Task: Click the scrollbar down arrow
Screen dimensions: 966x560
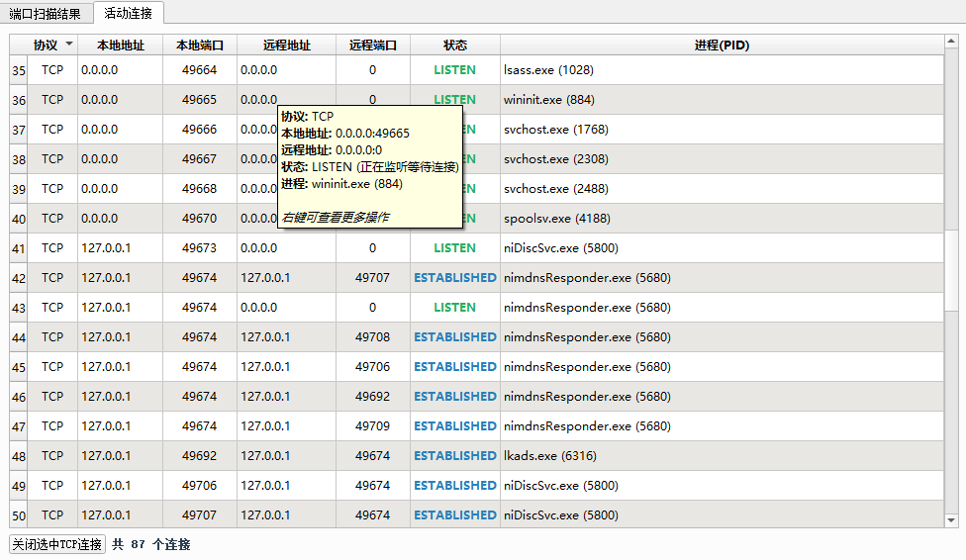Action: point(951,520)
